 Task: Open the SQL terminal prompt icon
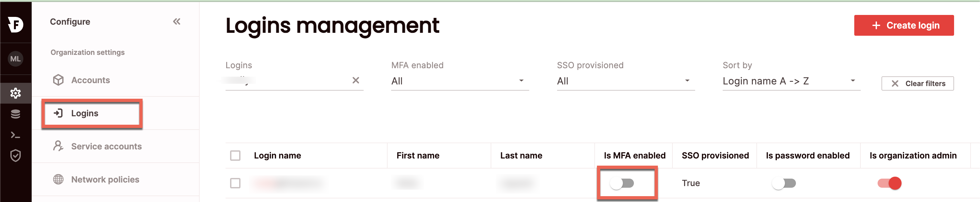coord(16,135)
